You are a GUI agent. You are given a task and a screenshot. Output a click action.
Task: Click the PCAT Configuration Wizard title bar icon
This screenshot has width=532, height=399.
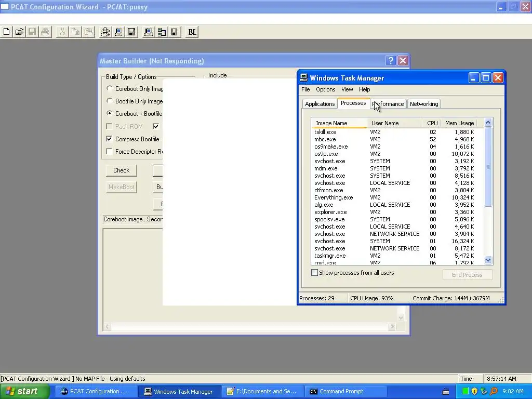click(x=5, y=6)
